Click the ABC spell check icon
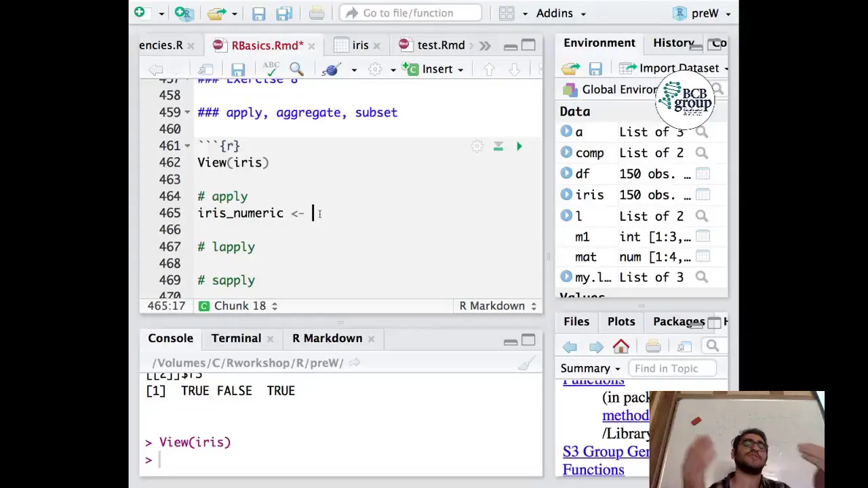 tap(271, 68)
